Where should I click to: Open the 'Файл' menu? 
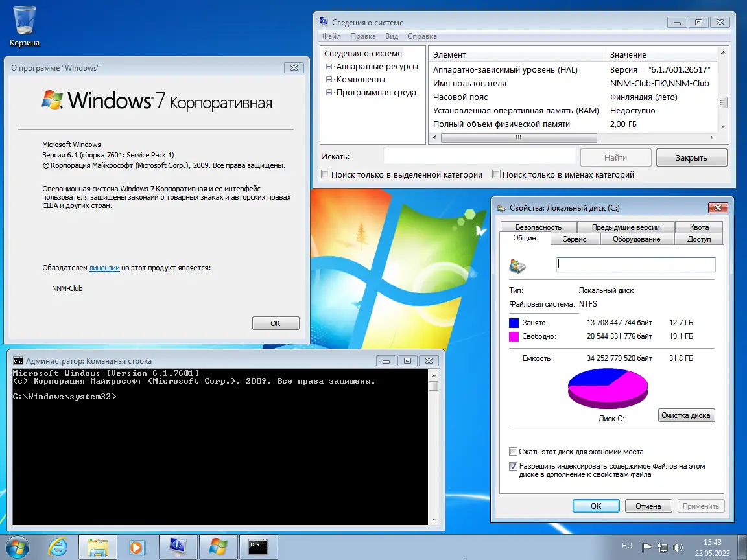331,36
